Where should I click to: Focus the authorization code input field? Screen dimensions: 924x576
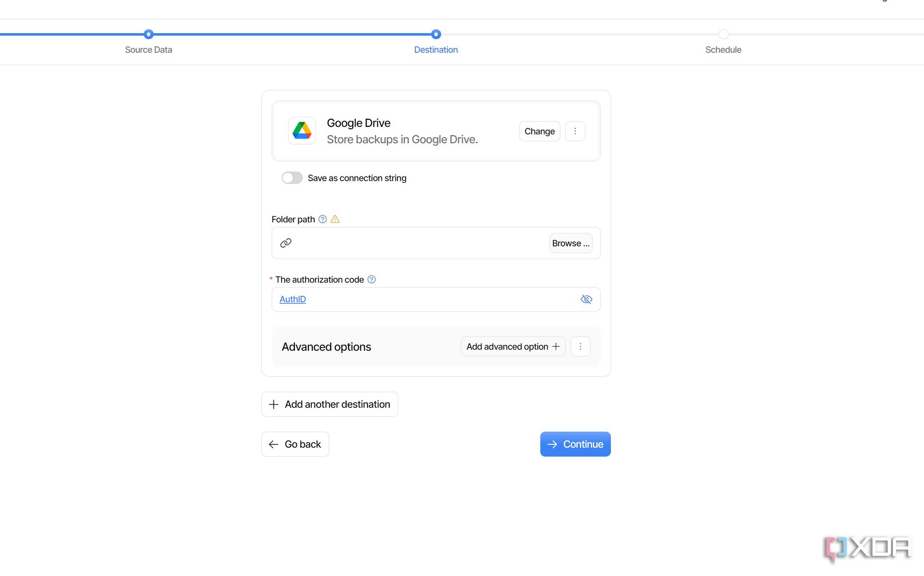[x=436, y=299]
